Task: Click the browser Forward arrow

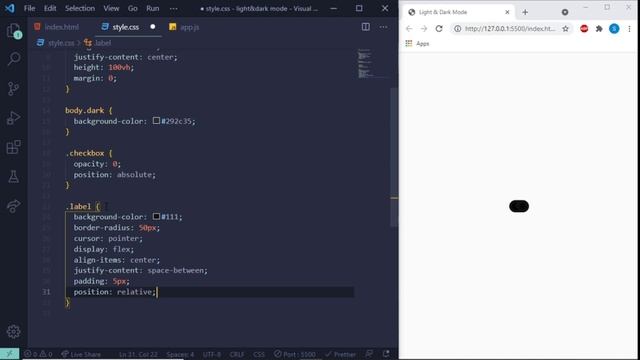Action: click(424, 29)
